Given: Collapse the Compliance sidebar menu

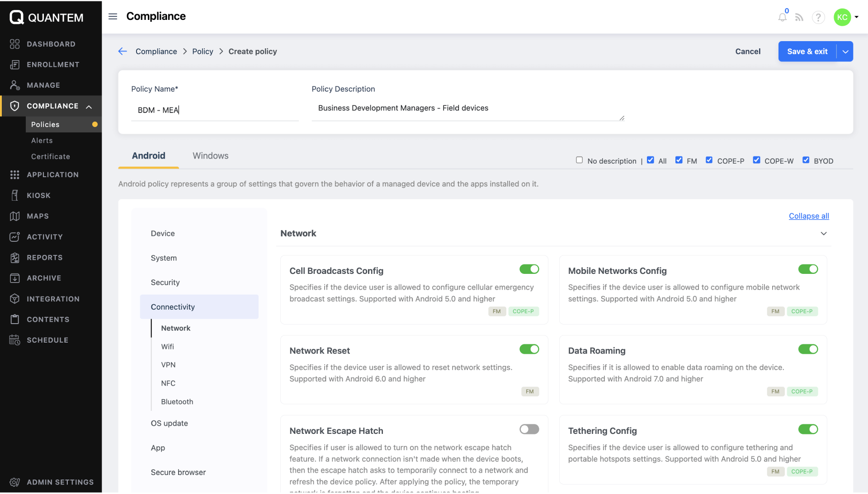Looking at the screenshot, I should (89, 107).
